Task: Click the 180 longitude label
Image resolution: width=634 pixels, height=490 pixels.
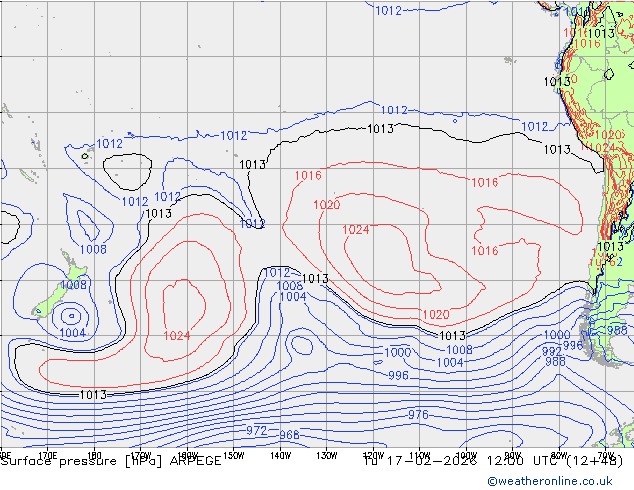Action: tap(94, 455)
